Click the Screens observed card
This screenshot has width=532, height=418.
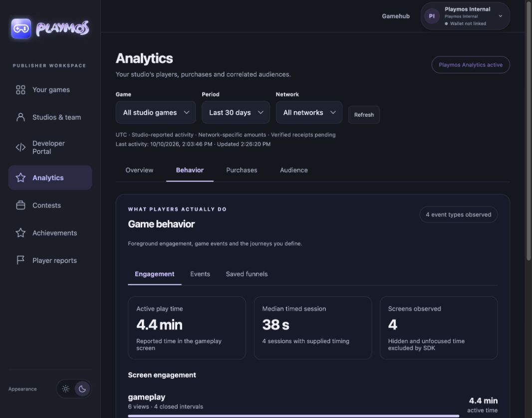coord(439,328)
